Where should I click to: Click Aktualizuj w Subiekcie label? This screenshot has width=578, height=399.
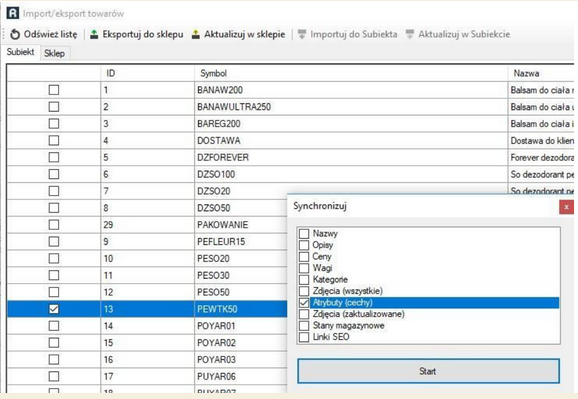(x=464, y=34)
